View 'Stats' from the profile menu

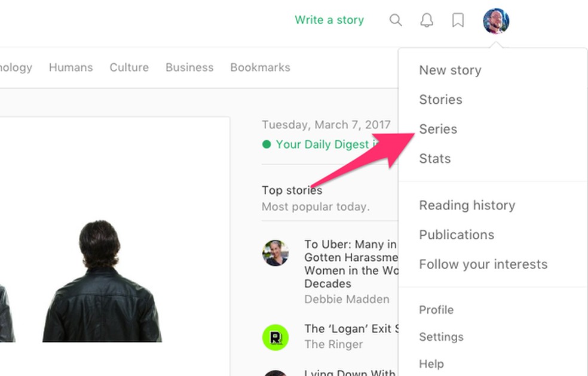[434, 158]
